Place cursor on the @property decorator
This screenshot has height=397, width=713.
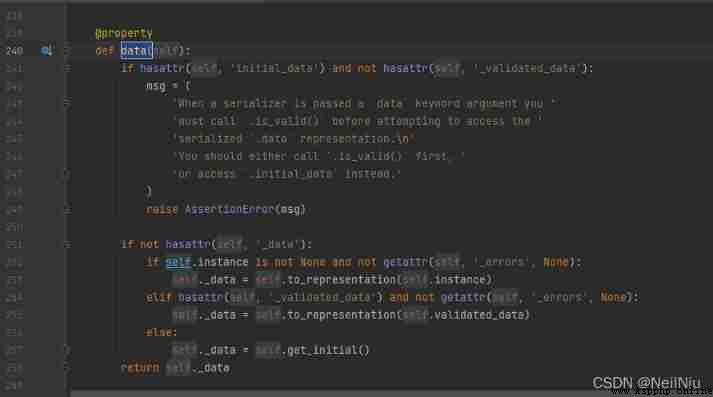click(124, 33)
